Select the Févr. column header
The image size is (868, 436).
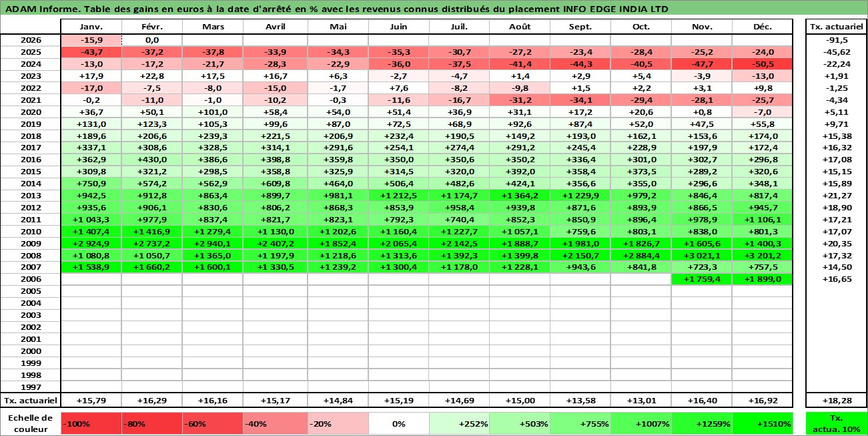tap(151, 27)
